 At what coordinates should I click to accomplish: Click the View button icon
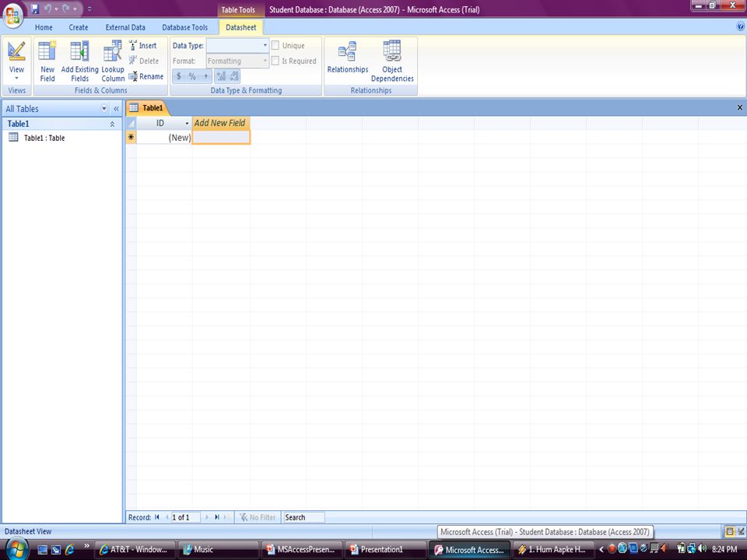tap(16, 51)
